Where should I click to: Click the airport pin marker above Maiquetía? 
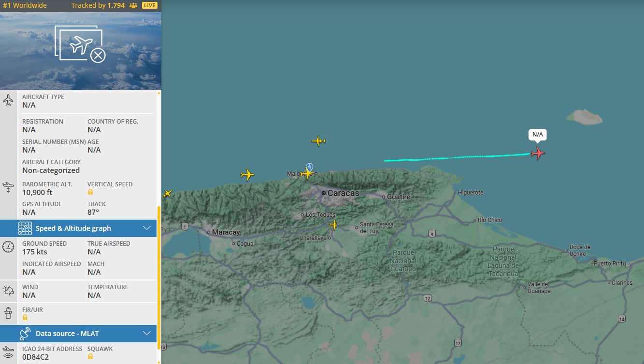click(309, 167)
